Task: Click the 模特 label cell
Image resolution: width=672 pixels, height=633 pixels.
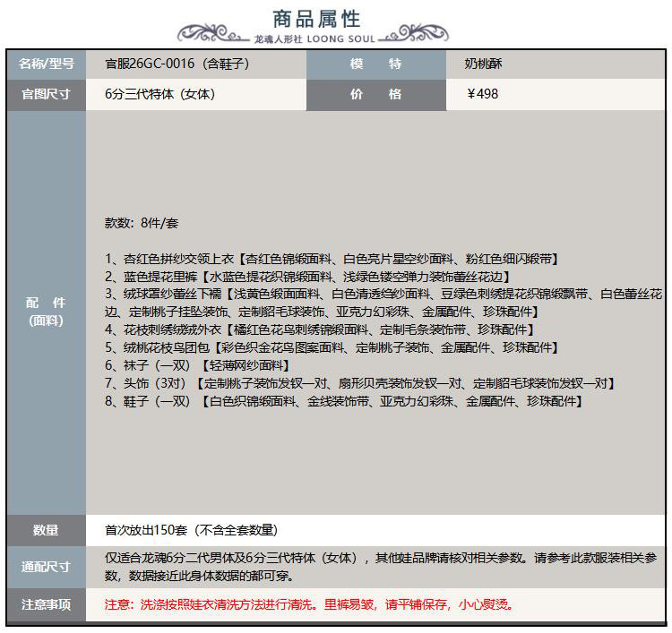Action: pyautogui.click(x=376, y=64)
